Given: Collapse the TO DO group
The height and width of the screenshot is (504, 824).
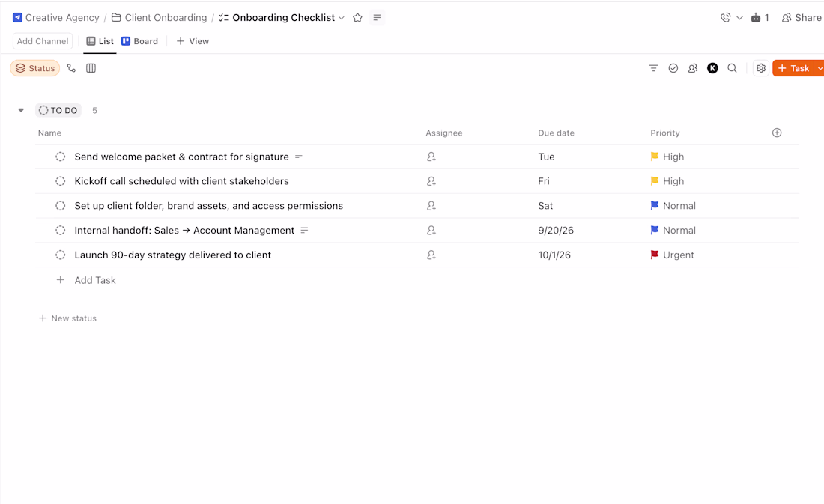Looking at the screenshot, I should pos(21,110).
